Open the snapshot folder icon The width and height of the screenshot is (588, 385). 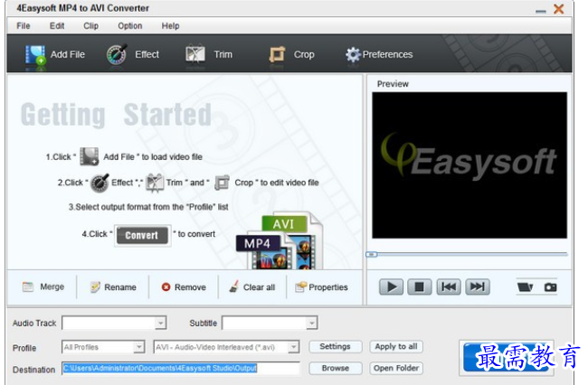pos(525,287)
